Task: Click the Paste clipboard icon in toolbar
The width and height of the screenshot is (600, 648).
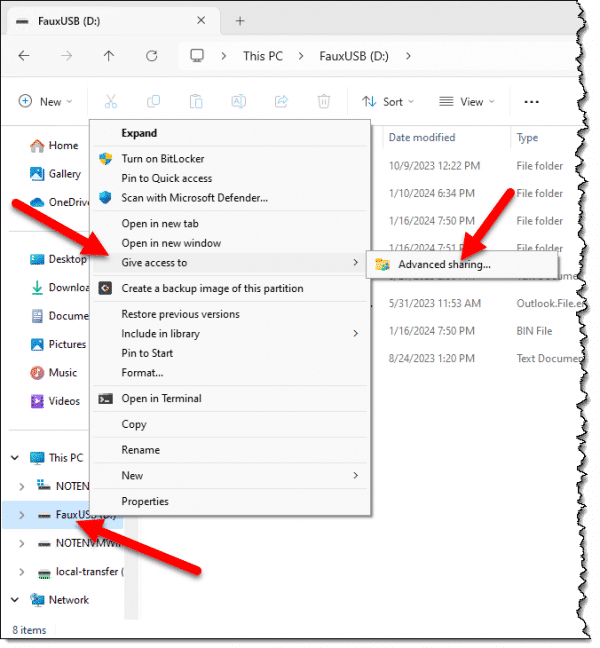Action: [x=196, y=101]
